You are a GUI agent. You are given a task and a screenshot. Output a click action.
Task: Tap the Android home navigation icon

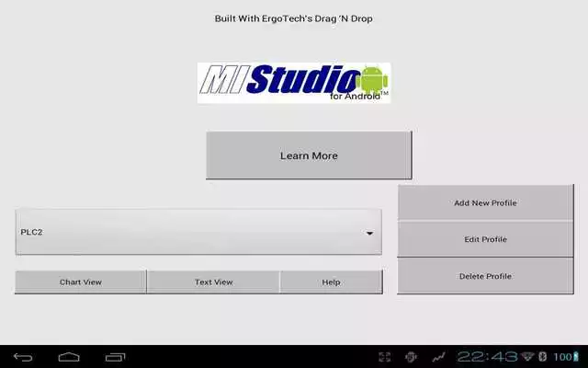(69, 357)
